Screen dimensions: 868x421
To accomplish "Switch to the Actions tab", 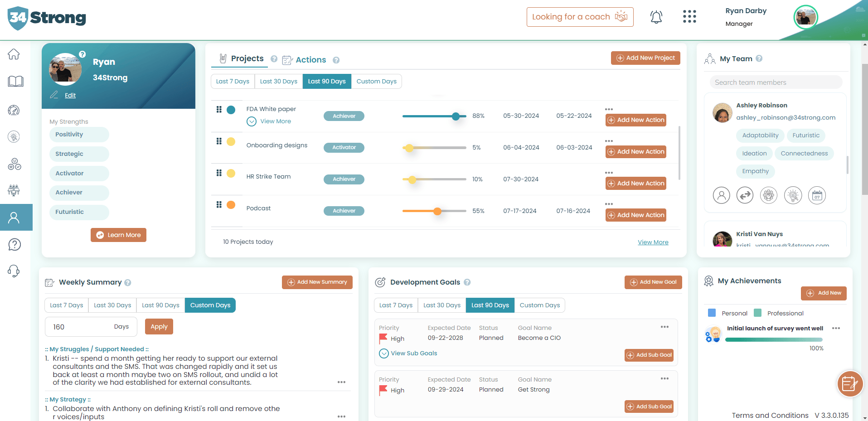I will tap(310, 60).
